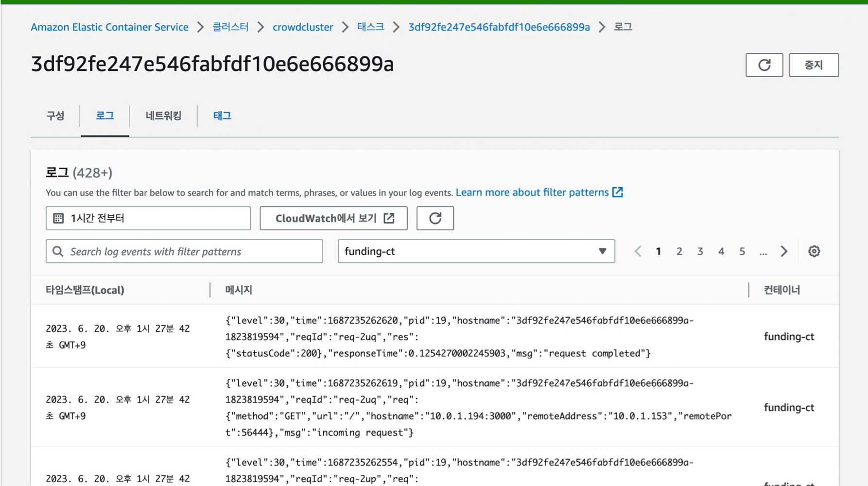Open task ID breadcrumb 3df92fe247e546fabfdf10e6e666899a
The image size is (868, 486).
click(499, 27)
